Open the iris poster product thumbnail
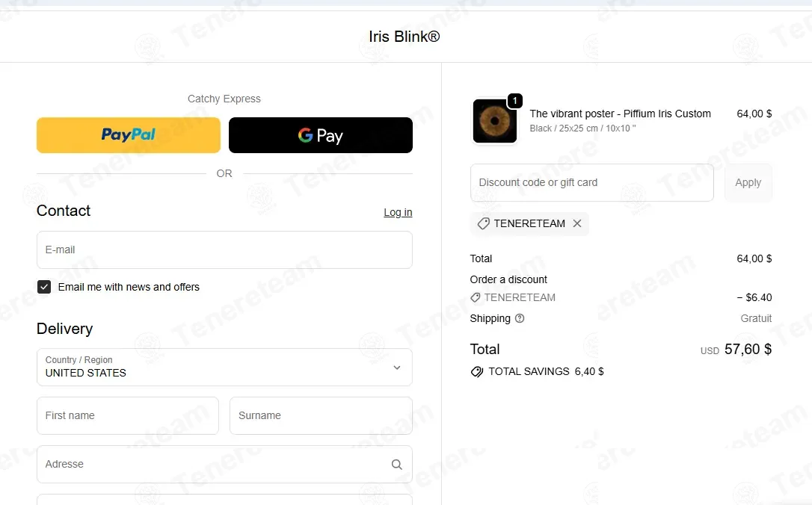 494,121
